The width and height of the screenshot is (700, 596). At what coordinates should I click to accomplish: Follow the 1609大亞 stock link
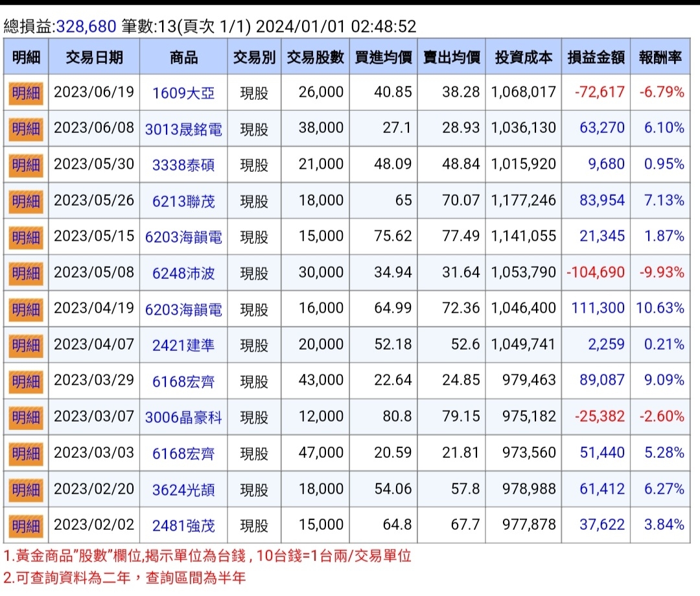[183, 93]
